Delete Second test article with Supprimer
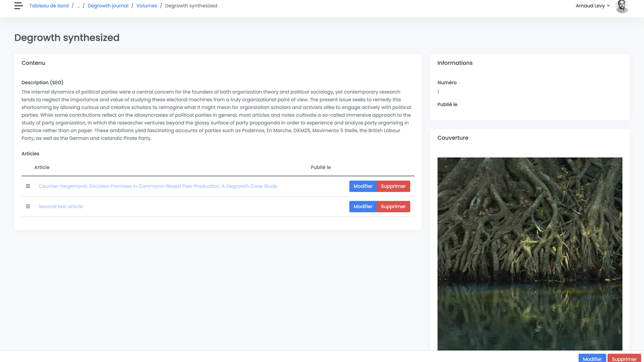Image resolution: width=644 pixels, height=362 pixels. tap(393, 207)
